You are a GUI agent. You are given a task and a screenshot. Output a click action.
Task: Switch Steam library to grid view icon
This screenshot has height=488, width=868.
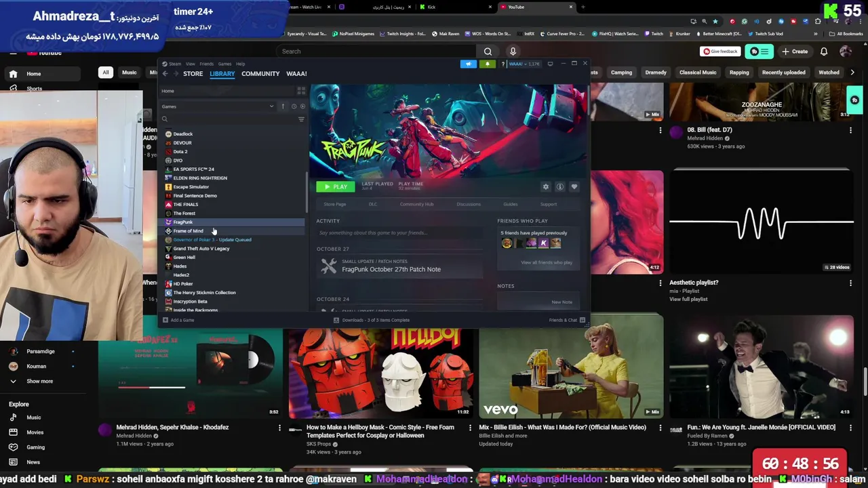pos(301,91)
